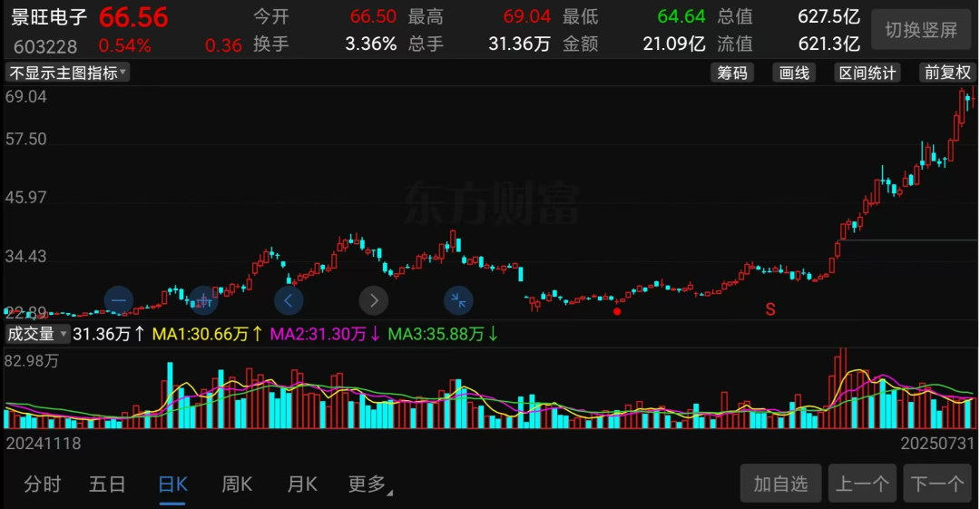Screen dimensions: 980x509
Task: Activate 画线 drawing tool
Action: (794, 73)
